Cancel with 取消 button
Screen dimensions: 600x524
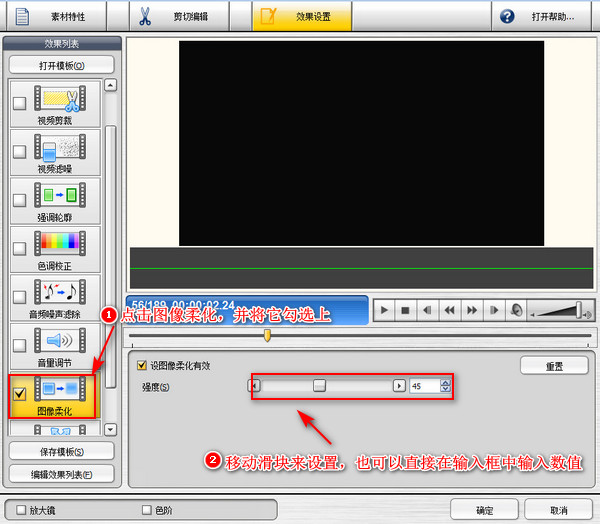(x=559, y=510)
